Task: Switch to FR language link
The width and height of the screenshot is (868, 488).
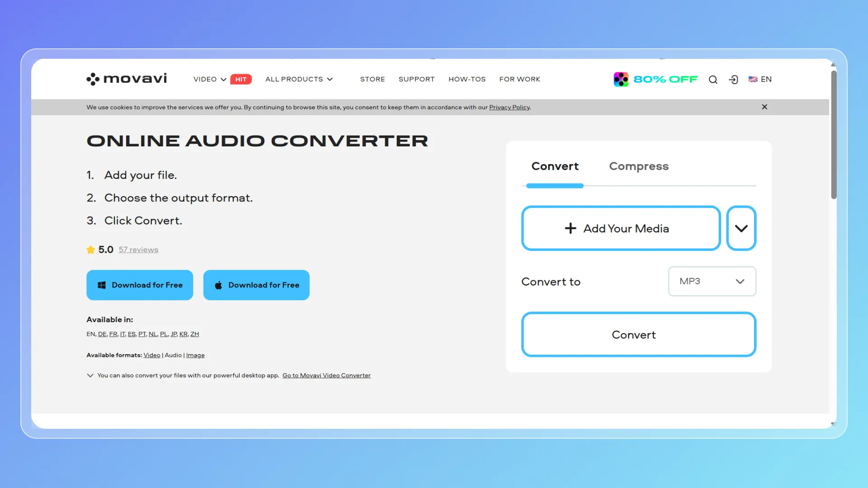Action: (113, 334)
